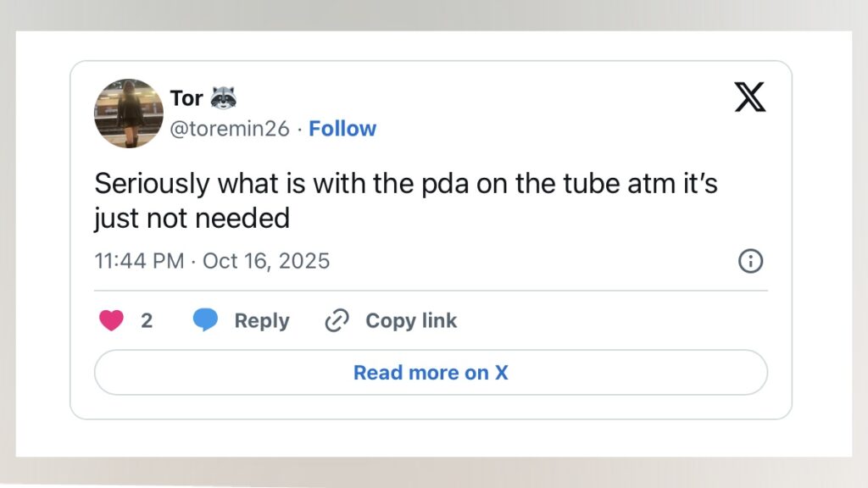Screen dimensions: 868x488
Task: Open the circled info icon
Action: coord(750,262)
